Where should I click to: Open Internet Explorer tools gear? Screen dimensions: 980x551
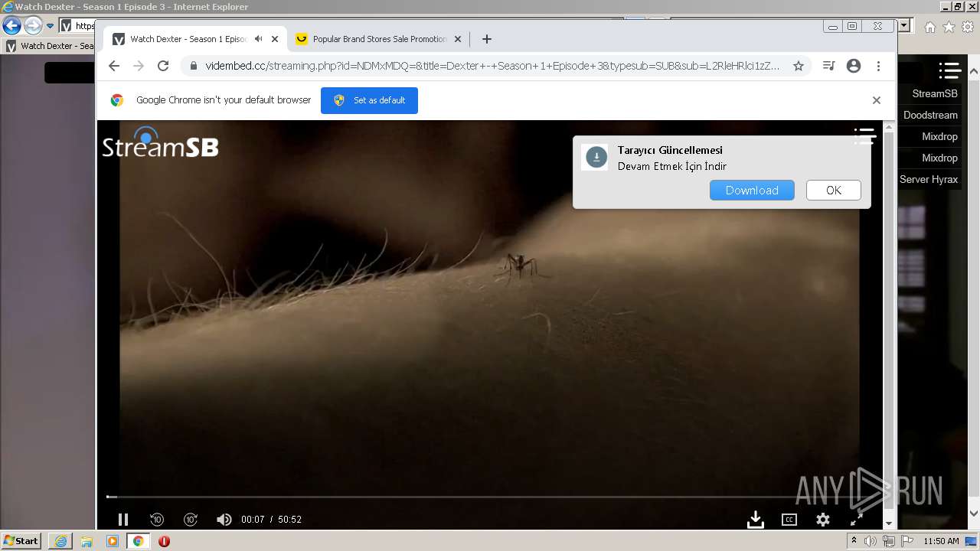(x=968, y=27)
